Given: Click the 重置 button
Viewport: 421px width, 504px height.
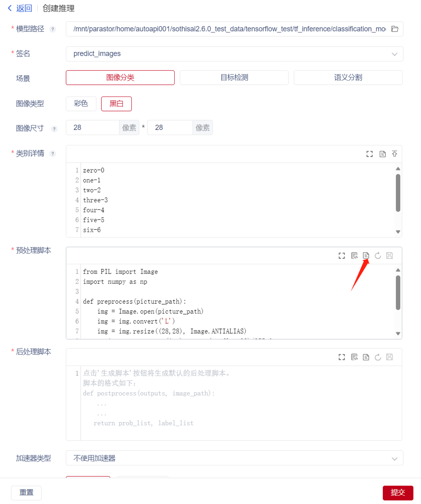Looking at the screenshot, I should point(27,492).
